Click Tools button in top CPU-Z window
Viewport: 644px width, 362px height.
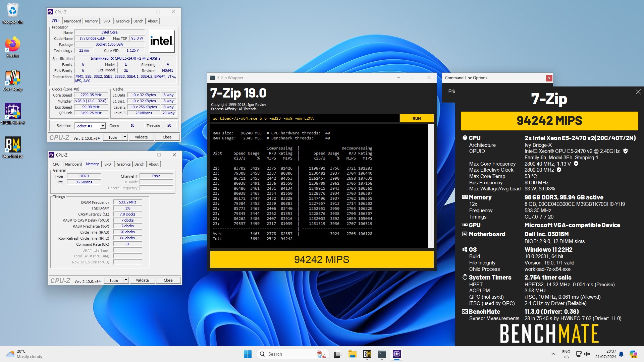(113, 137)
